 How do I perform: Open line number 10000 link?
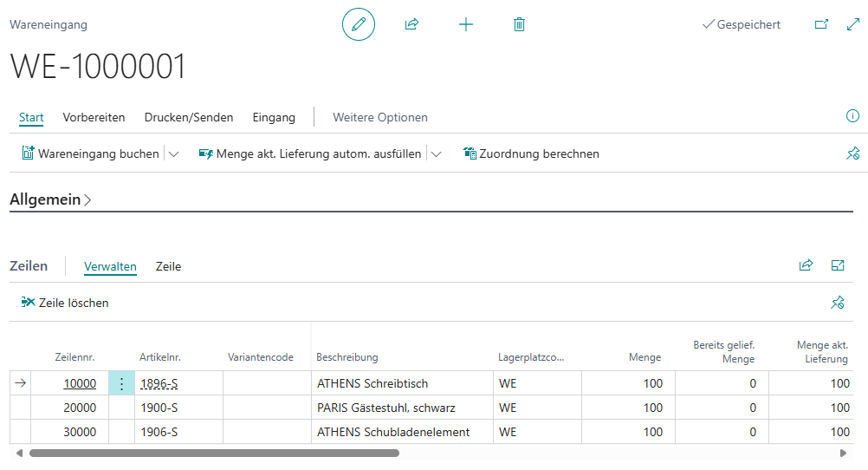[x=80, y=383]
